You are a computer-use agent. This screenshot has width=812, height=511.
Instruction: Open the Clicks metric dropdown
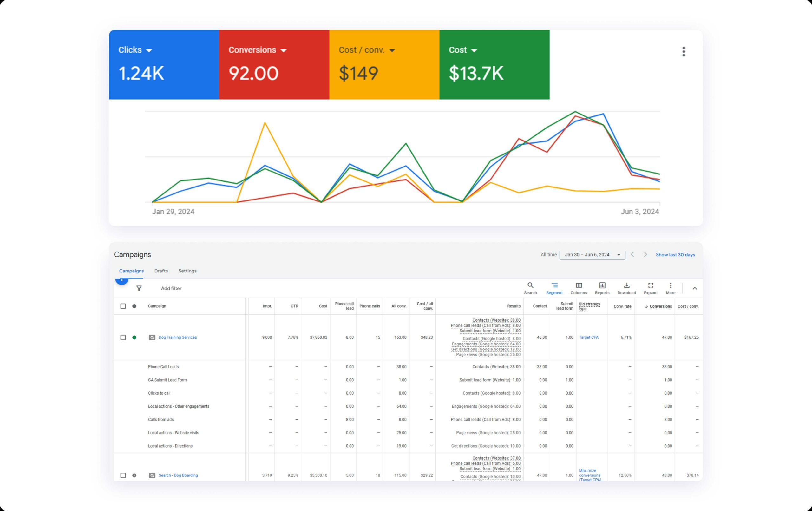coord(149,51)
